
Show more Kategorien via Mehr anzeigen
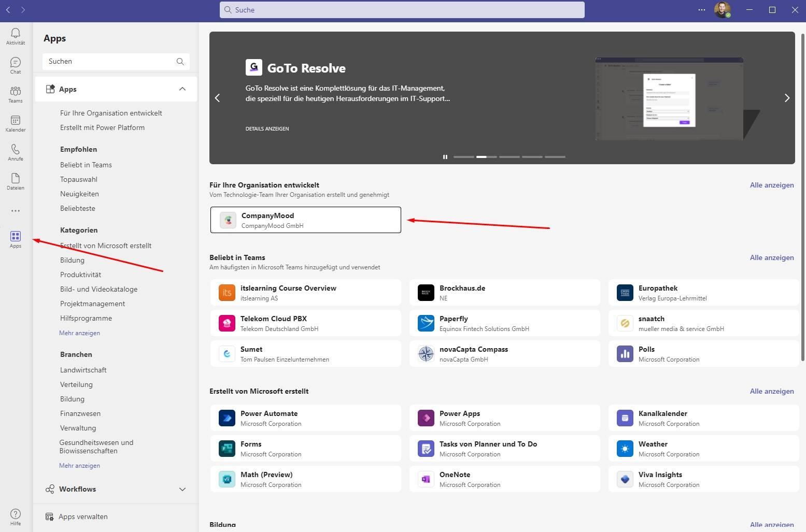(79, 333)
